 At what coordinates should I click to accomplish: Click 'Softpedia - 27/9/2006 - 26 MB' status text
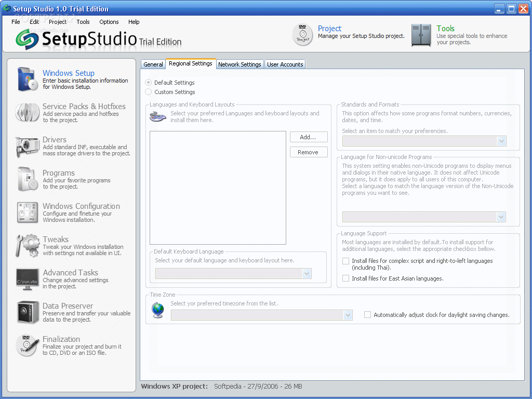(258, 386)
